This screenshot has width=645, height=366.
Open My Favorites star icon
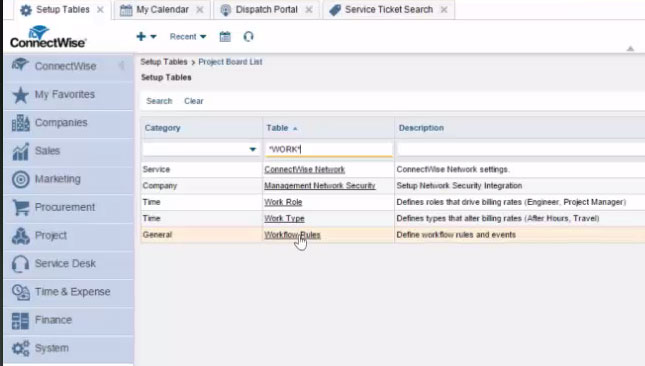click(20, 95)
